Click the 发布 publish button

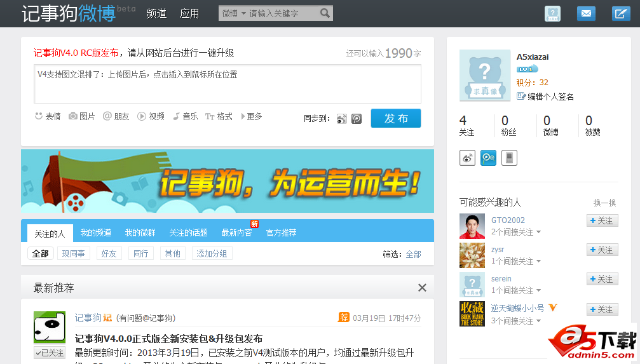point(396,118)
